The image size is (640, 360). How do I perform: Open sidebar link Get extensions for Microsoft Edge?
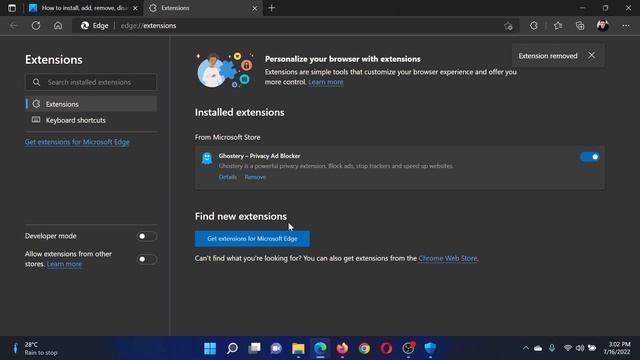[x=77, y=142]
